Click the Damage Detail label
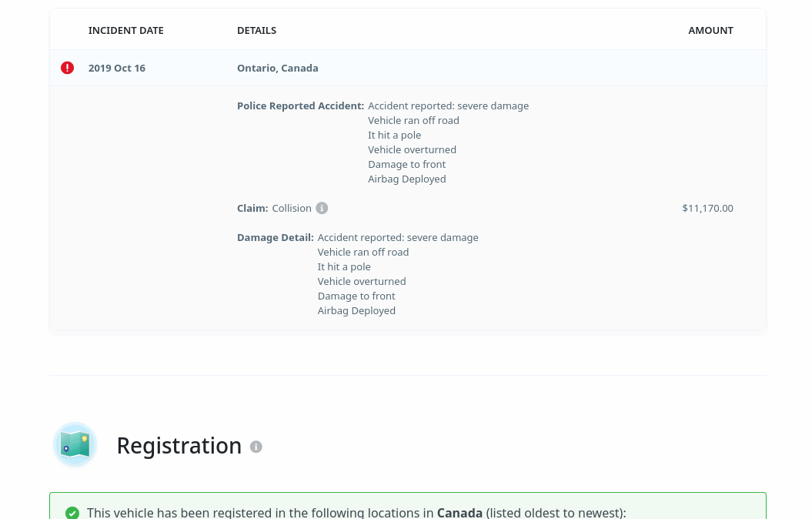 pyautogui.click(x=276, y=238)
